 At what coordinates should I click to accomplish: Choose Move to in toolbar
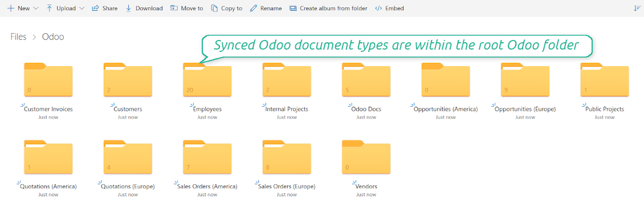coord(186,8)
